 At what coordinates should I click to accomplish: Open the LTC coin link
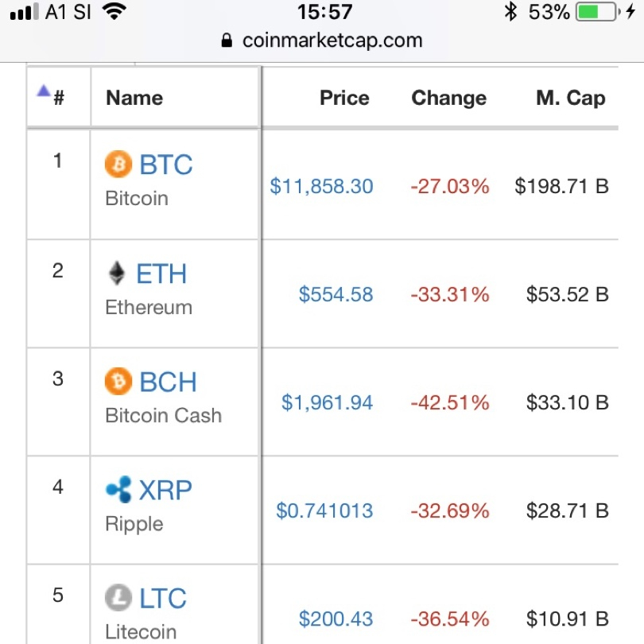[163, 598]
